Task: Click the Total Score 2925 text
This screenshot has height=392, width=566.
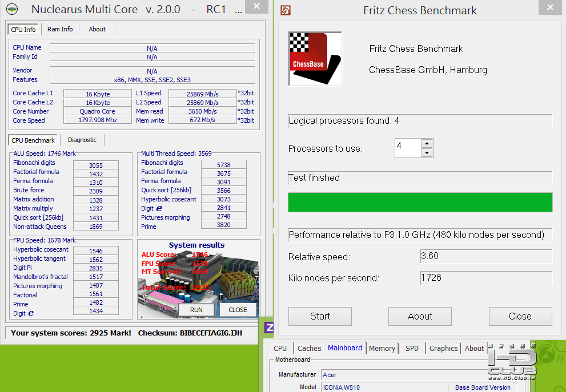Action: (176, 288)
